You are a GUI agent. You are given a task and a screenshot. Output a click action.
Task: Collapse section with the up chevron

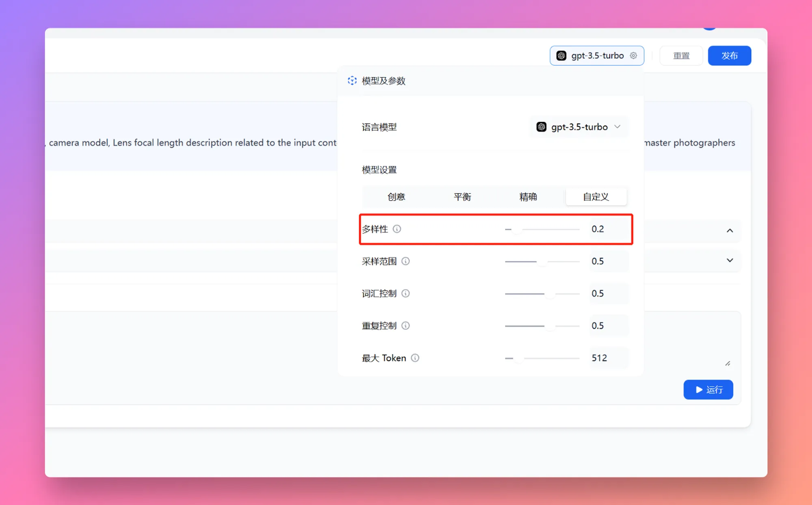click(730, 231)
